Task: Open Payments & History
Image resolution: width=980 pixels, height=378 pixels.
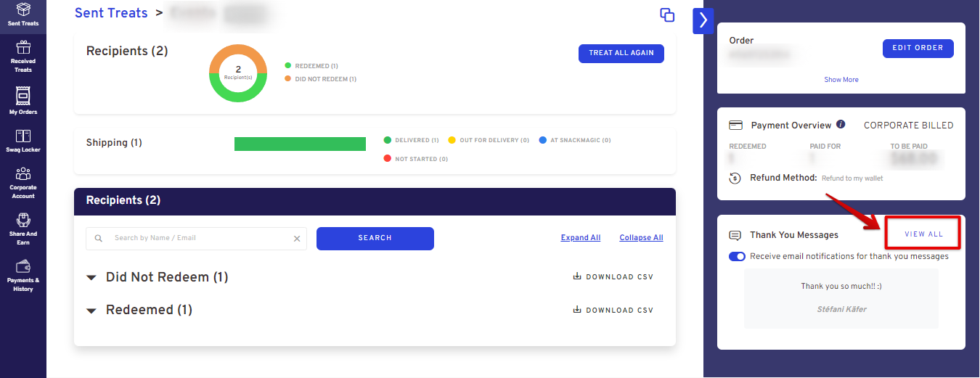Action: tap(23, 275)
